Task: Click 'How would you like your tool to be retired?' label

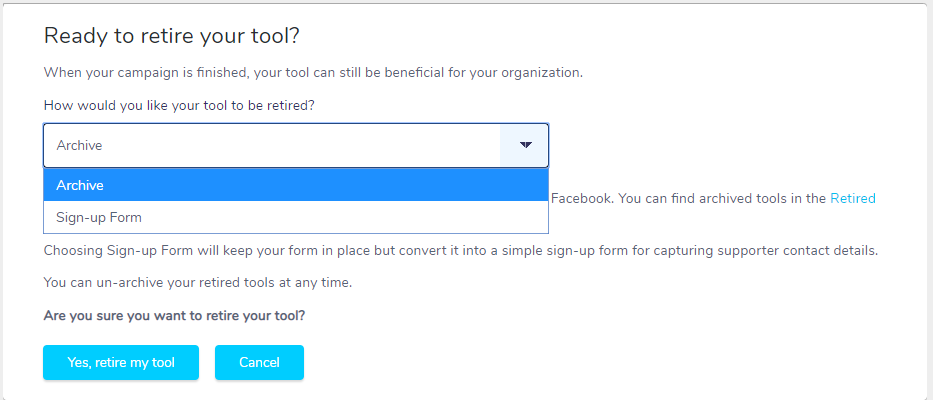Action: click(179, 106)
